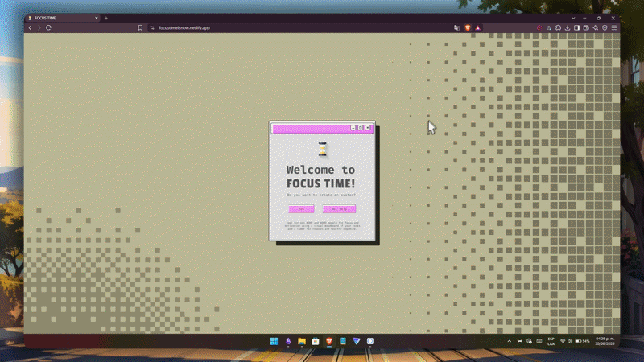Screen dimensions: 644x362
Task: Open Brave Rewards triangle icon
Action: (477, 27)
